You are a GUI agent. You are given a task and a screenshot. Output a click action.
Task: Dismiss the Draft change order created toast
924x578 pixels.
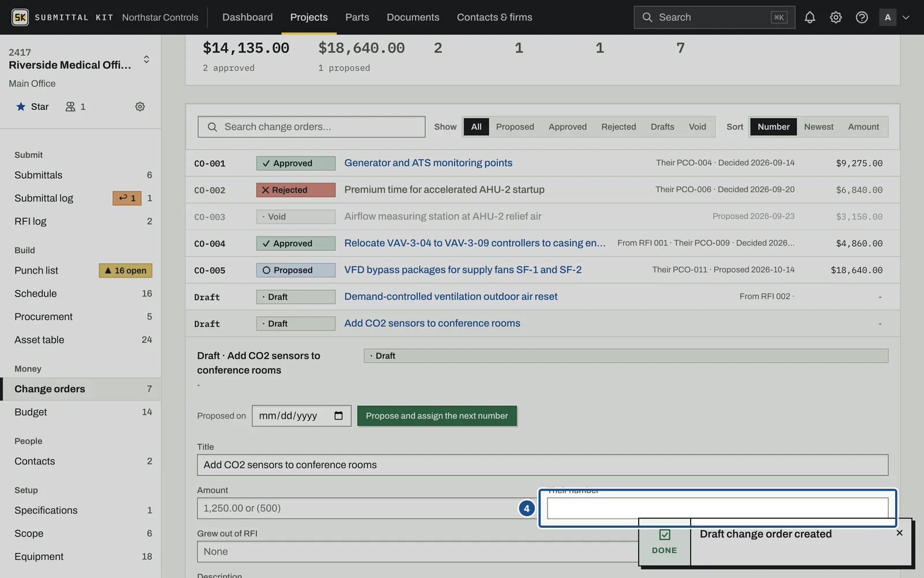899,533
